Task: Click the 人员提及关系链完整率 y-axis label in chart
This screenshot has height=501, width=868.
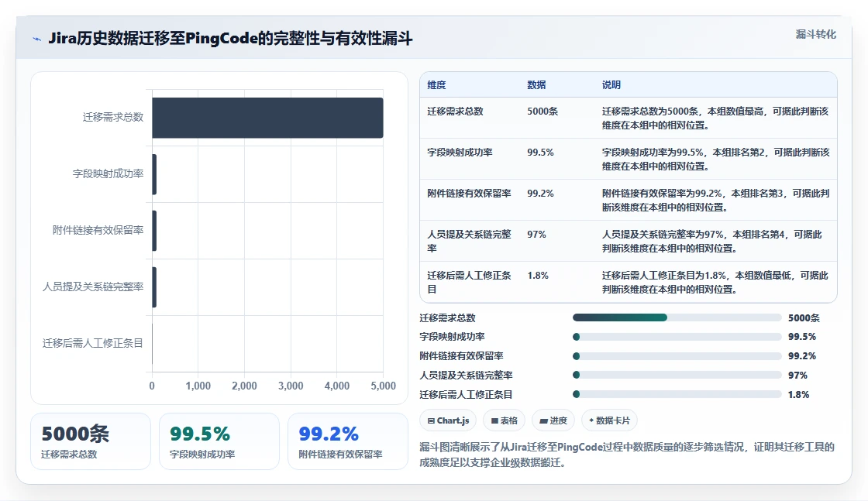Action: tap(93, 287)
